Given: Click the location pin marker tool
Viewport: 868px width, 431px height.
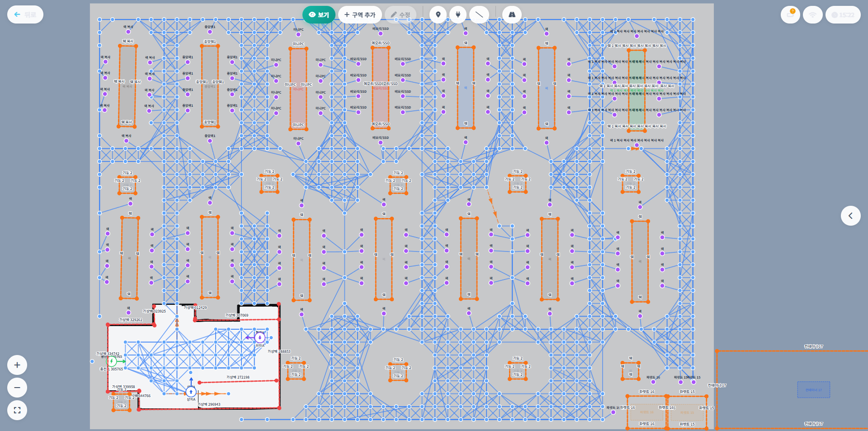Looking at the screenshot, I should click(438, 14).
